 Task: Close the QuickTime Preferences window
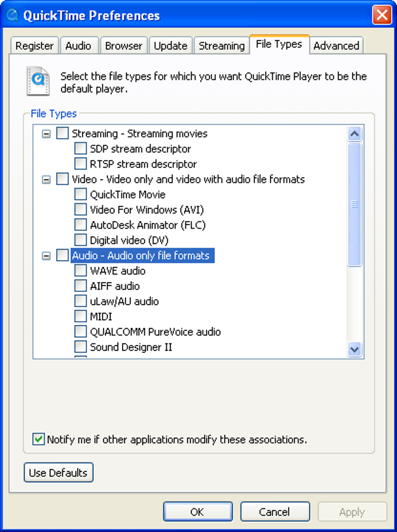pos(382,15)
